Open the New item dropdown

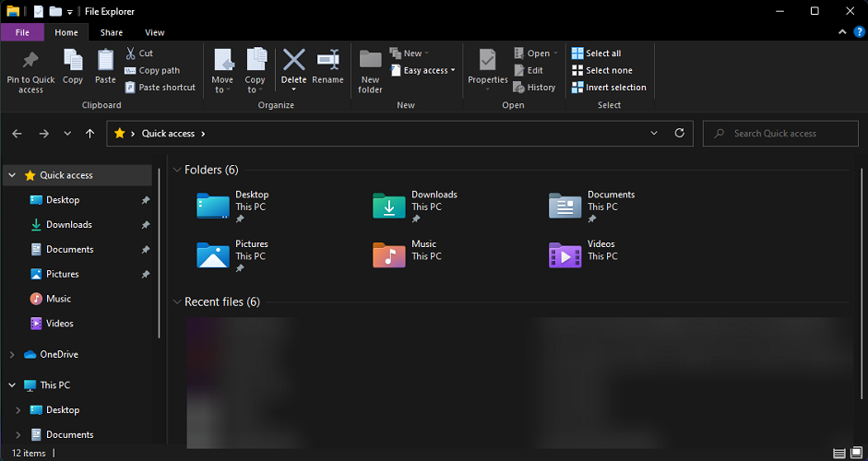point(410,53)
